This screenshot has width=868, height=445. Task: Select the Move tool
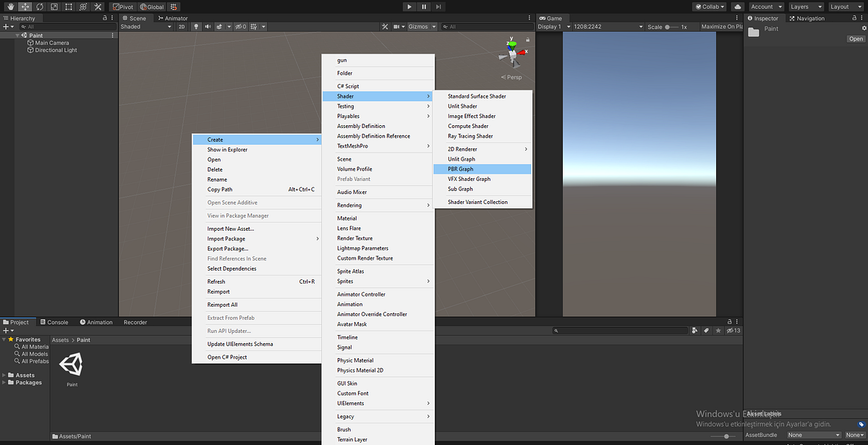pos(26,7)
